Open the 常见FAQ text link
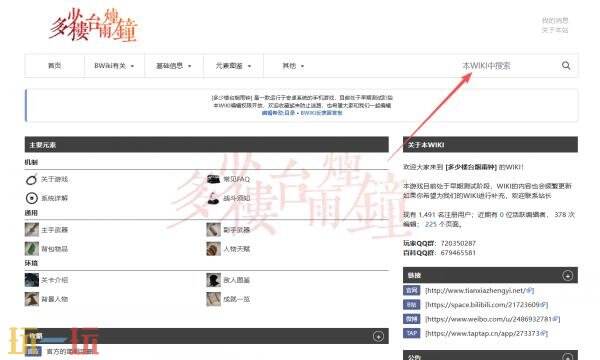Screen dimensions: 600x360 coord(236,179)
